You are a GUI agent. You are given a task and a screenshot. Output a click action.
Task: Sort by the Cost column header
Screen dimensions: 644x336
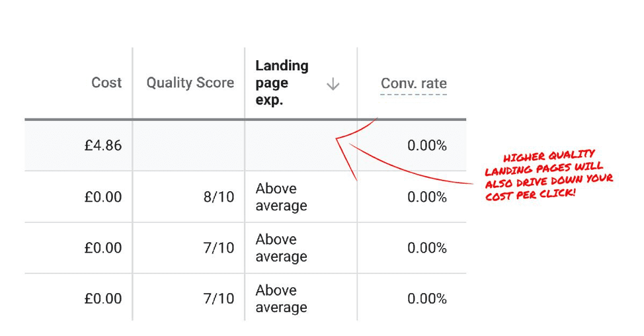(106, 83)
